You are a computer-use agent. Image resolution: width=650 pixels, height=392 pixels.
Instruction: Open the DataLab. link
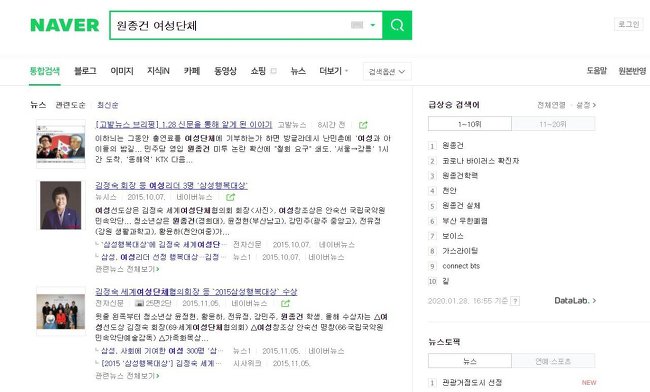(575, 300)
